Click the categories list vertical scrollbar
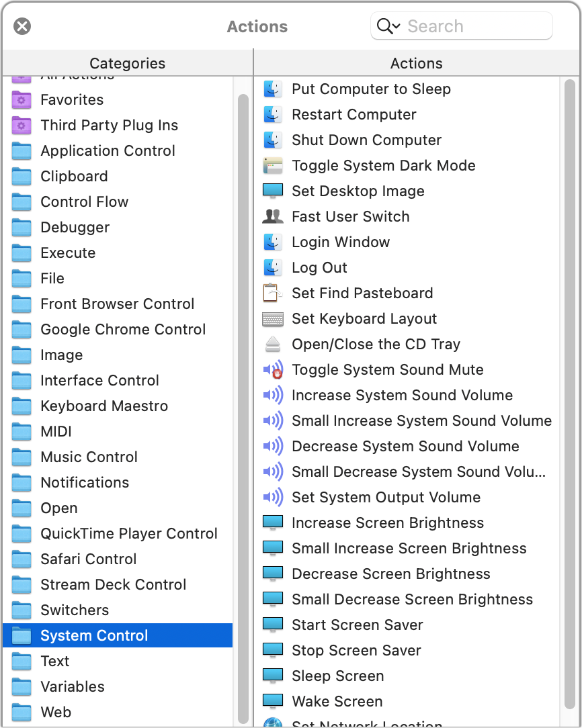This screenshot has width=582, height=728. point(243,408)
